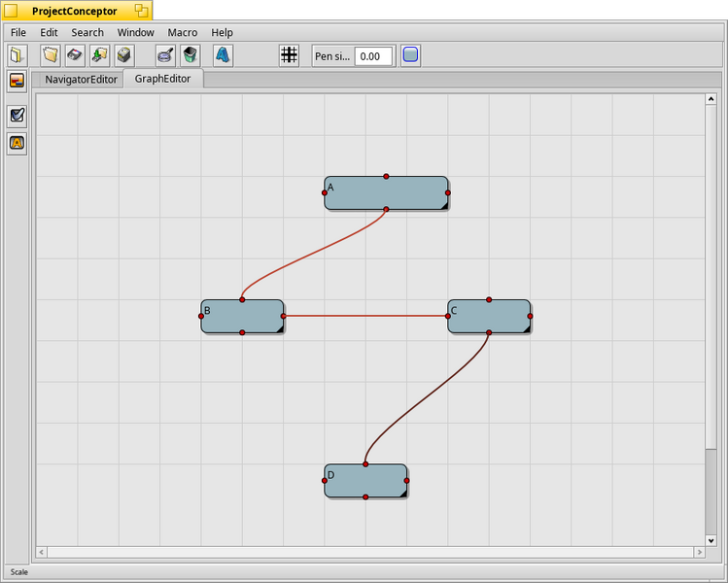Click the bottom connector dot of node C
728x583 pixels.
pyautogui.click(x=489, y=332)
